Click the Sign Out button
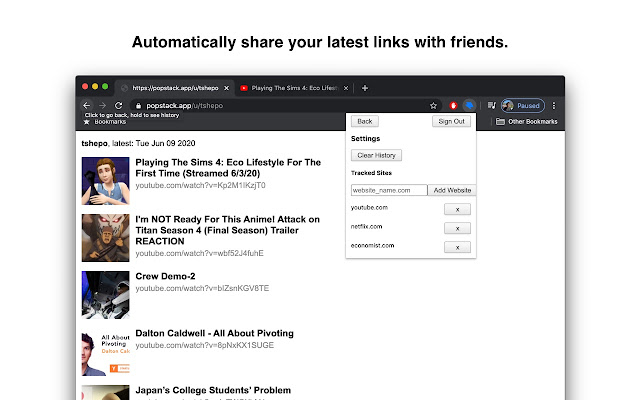640x400 pixels. (x=452, y=121)
